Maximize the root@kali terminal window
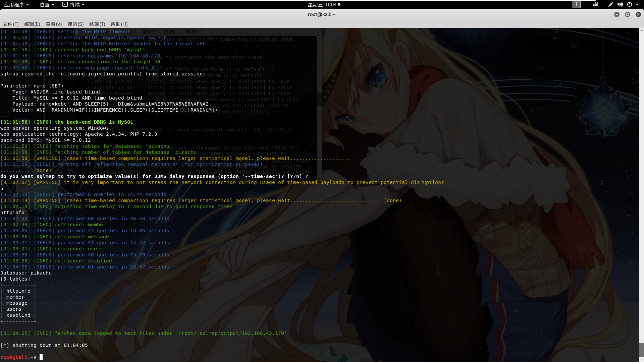Image resolution: width=644 pixels, height=362 pixels. click(x=627, y=14)
